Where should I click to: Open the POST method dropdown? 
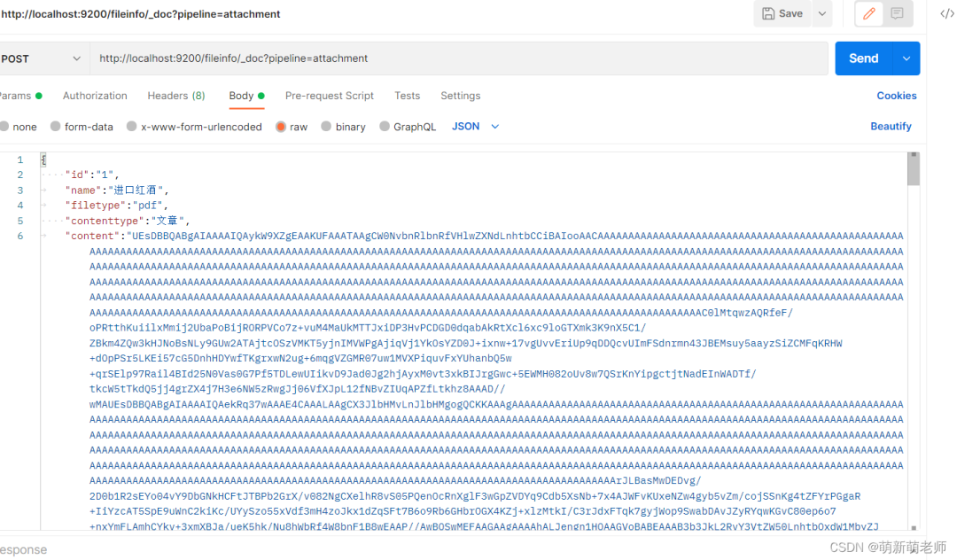point(43,58)
